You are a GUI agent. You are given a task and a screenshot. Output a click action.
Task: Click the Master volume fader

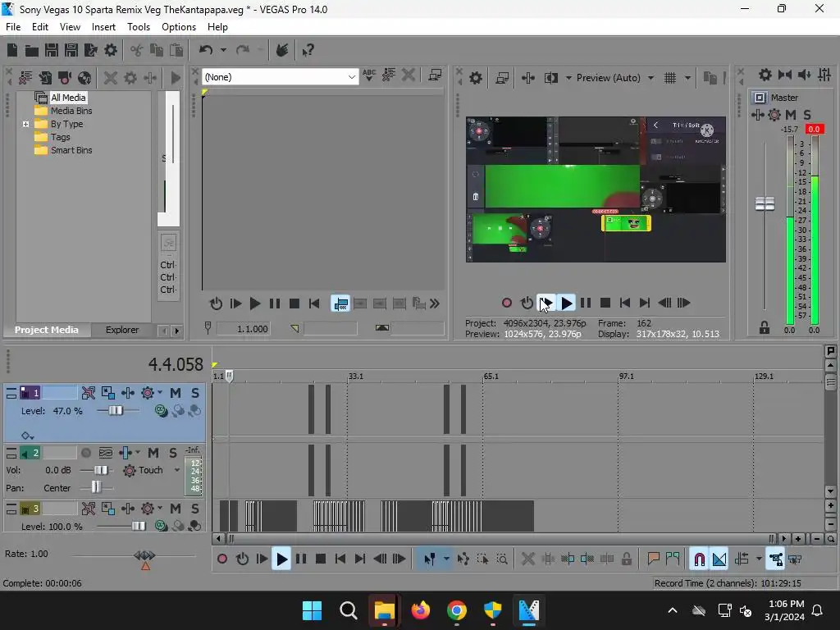(765, 204)
